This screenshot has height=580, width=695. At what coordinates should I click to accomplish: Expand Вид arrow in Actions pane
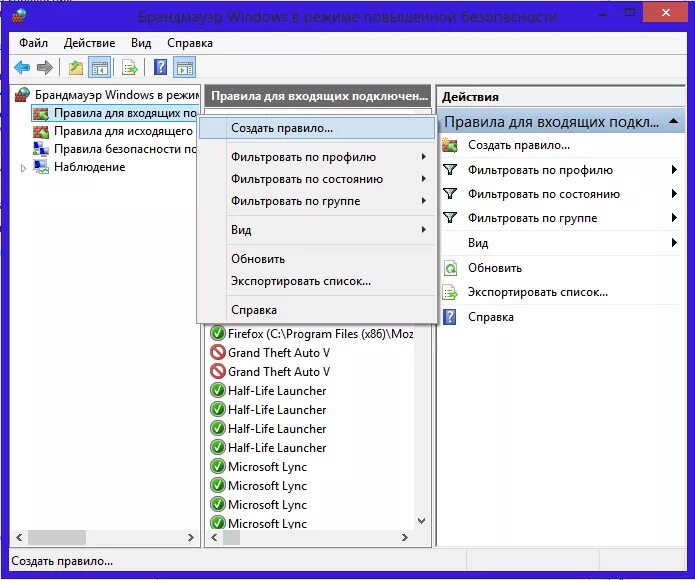pos(674,243)
